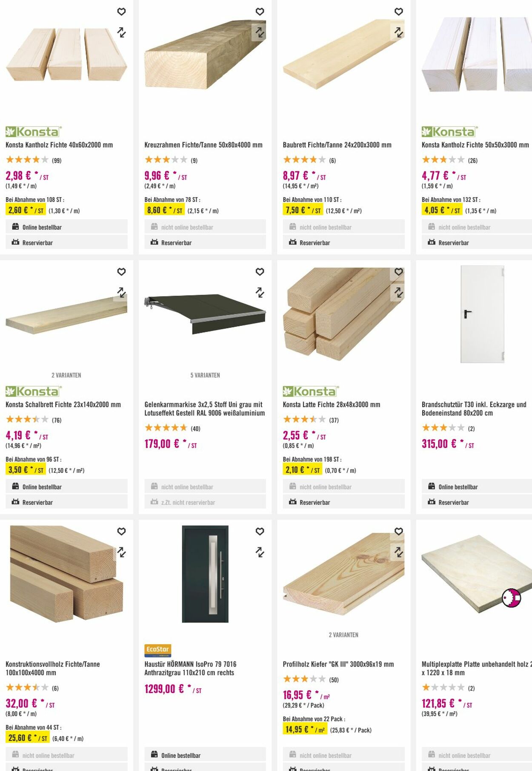Compare the Konstruktionsvollholz product
532x771 pixels.
[121, 552]
